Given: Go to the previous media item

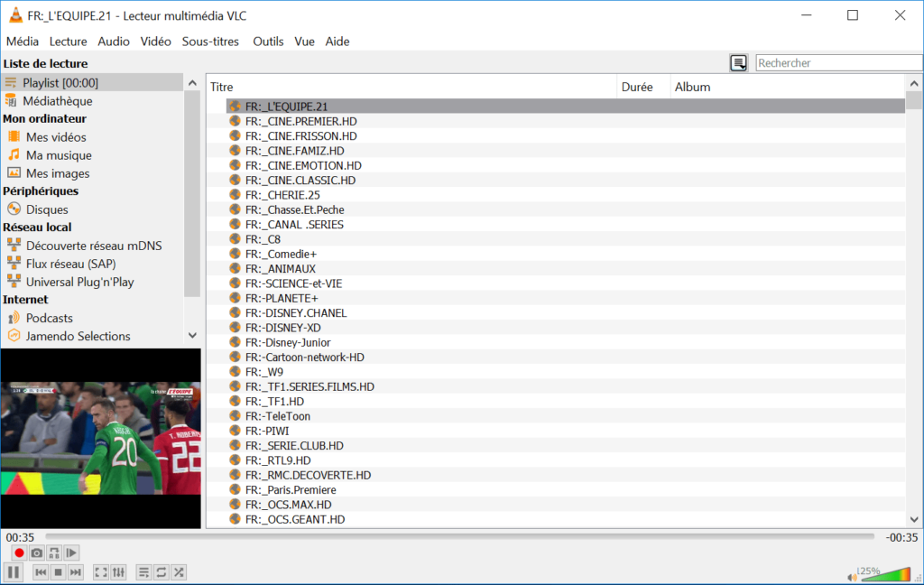Looking at the screenshot, I should click(x=41, y=572).
